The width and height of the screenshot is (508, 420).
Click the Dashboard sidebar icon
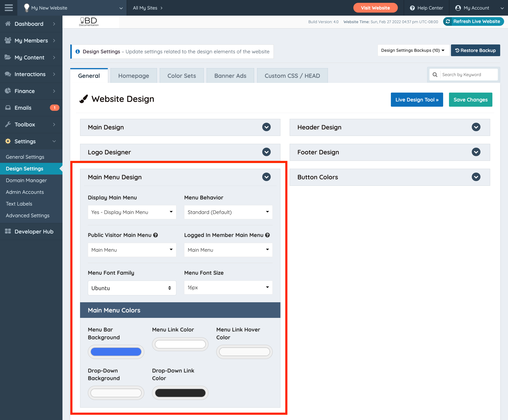pyautogui.click(x=8, y=24)
